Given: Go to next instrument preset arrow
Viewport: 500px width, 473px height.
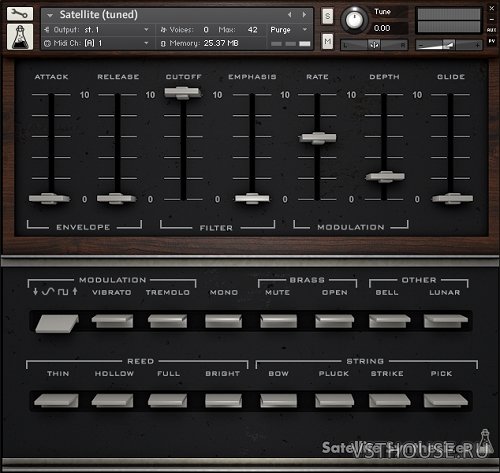Looking at the screenshot, I should point(304,15).
